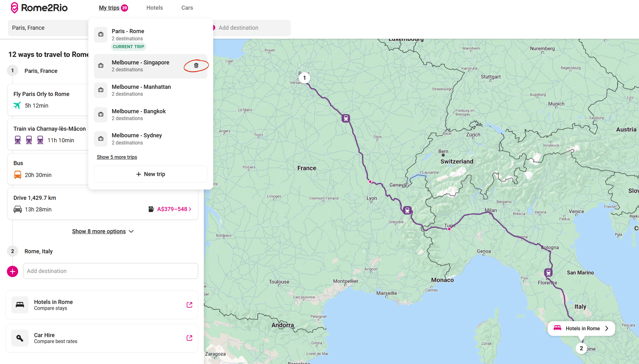The height and width of the screenshot is (364, 639).
Task: Click the airplane icon for Paris Orly flight
Action: point(17,106)
